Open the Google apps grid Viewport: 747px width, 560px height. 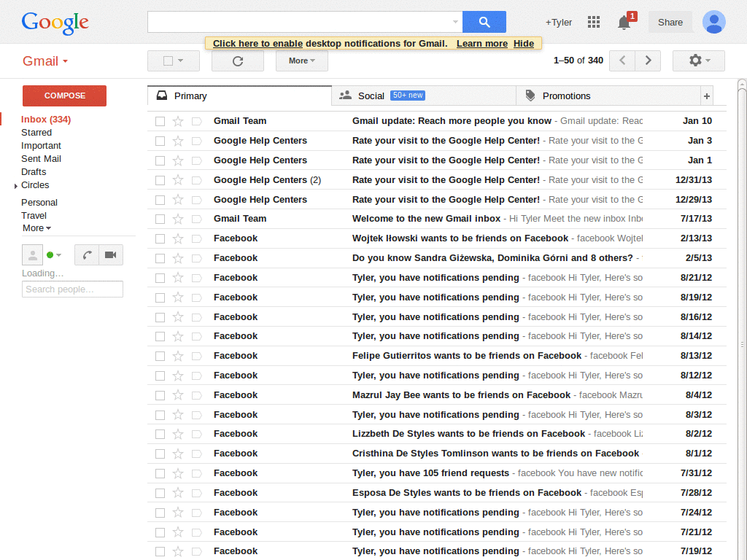[594, 22]
